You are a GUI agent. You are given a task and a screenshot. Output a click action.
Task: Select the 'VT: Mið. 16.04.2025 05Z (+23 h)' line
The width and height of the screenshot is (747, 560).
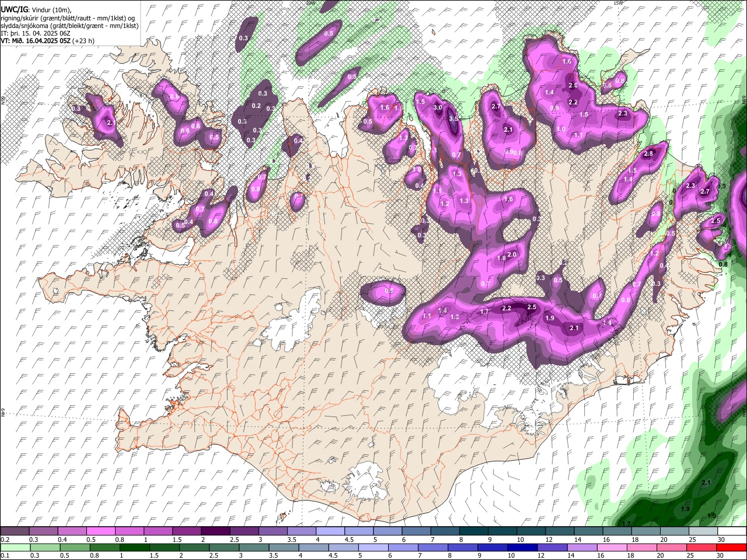[47, 41]
